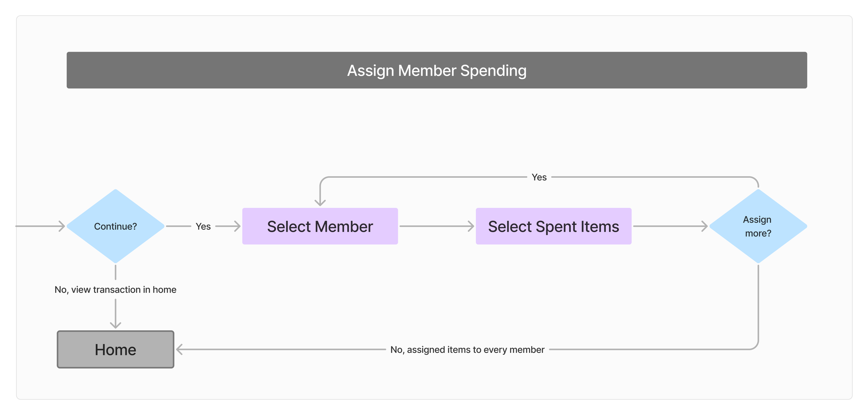Click arrowhead pointing into Select Member from left

[x=237, y=226]
